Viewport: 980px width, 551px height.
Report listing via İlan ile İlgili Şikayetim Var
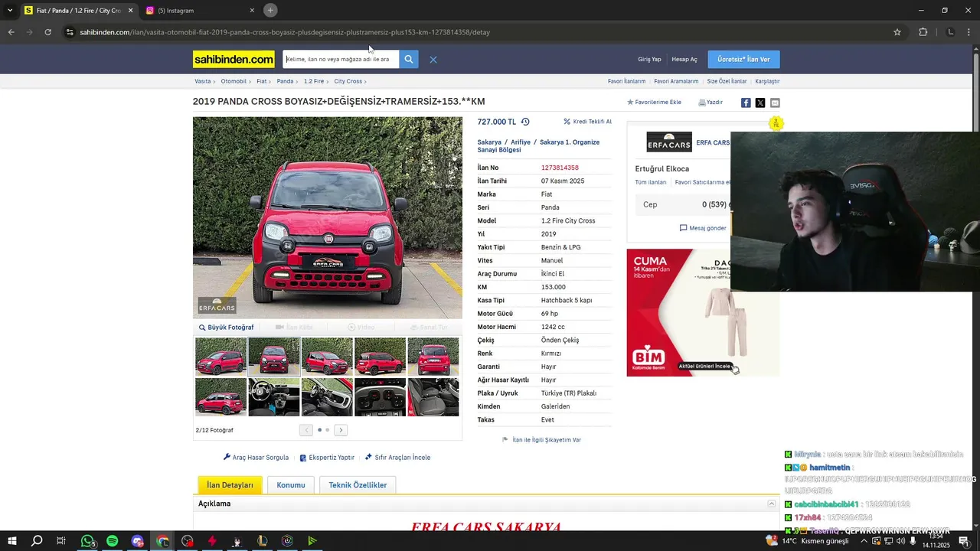(x=541, y=440)
